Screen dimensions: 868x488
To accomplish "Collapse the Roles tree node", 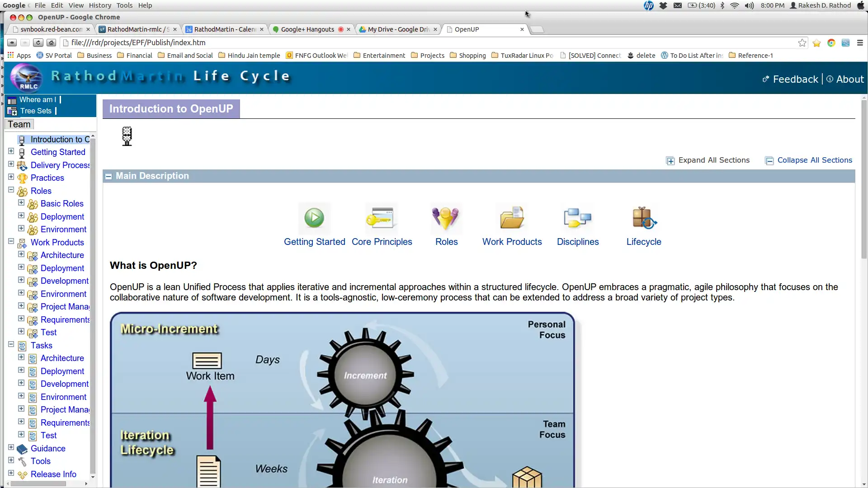I will (11, 190).
